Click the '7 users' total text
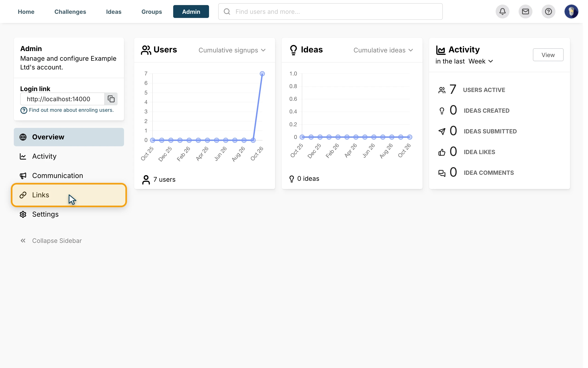Image resolution: width=588 pixels, height=368 pixels. 164,179
